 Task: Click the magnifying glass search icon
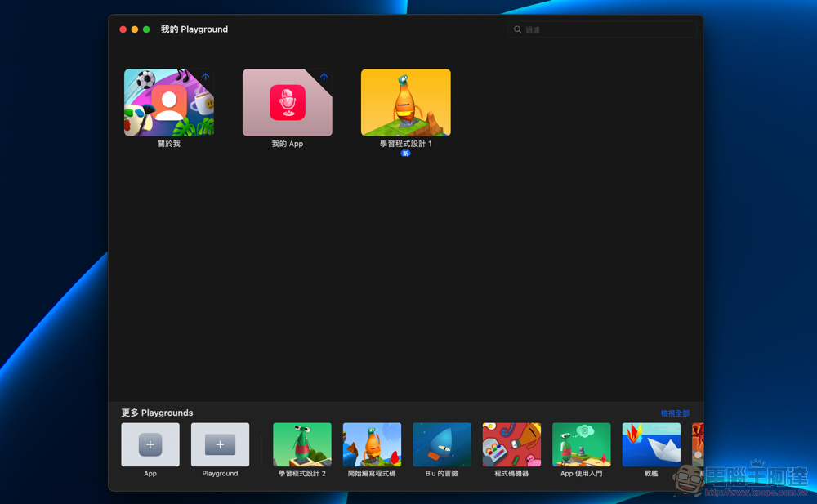[x=517, y=29]
